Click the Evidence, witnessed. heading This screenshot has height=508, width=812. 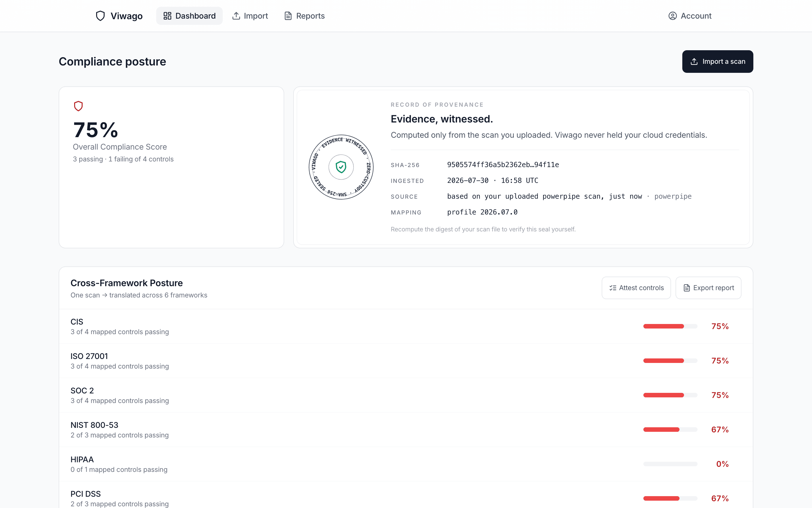pos(442,119)
